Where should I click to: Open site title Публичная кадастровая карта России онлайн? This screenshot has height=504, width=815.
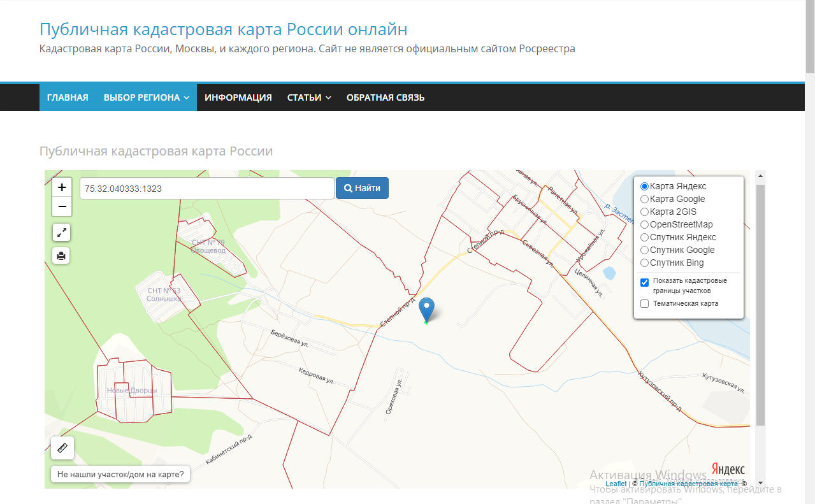(223, 29)
